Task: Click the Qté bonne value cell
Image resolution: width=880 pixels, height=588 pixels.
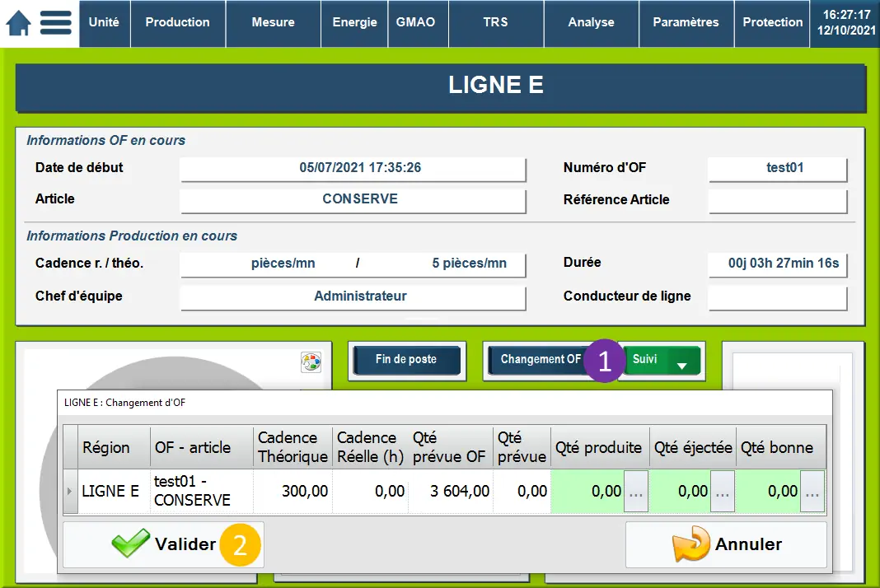Action: (x=768, y=492)
